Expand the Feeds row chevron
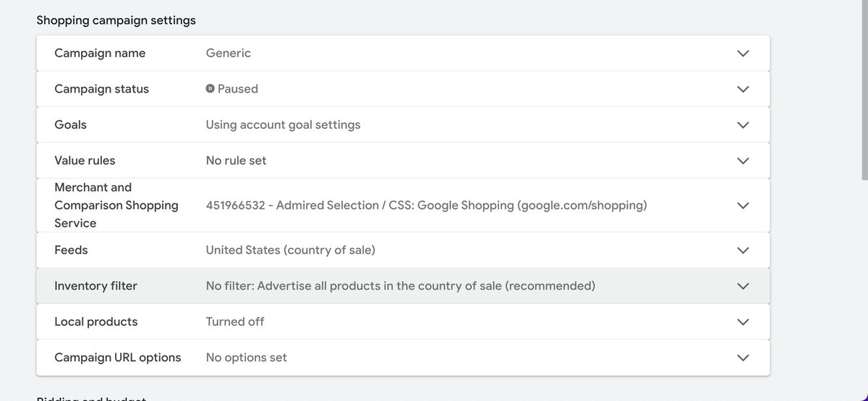 (x=743, y=250)
